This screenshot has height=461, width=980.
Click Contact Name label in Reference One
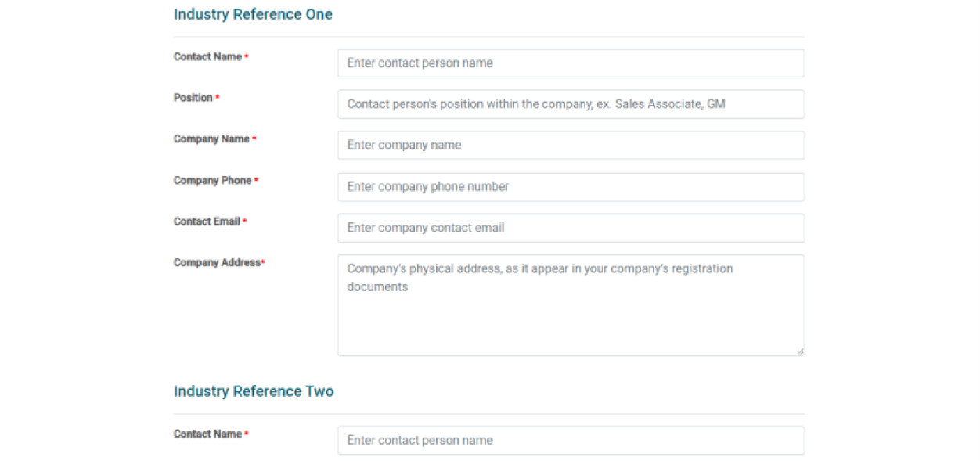pyautogui.click(x=207, y=57)
